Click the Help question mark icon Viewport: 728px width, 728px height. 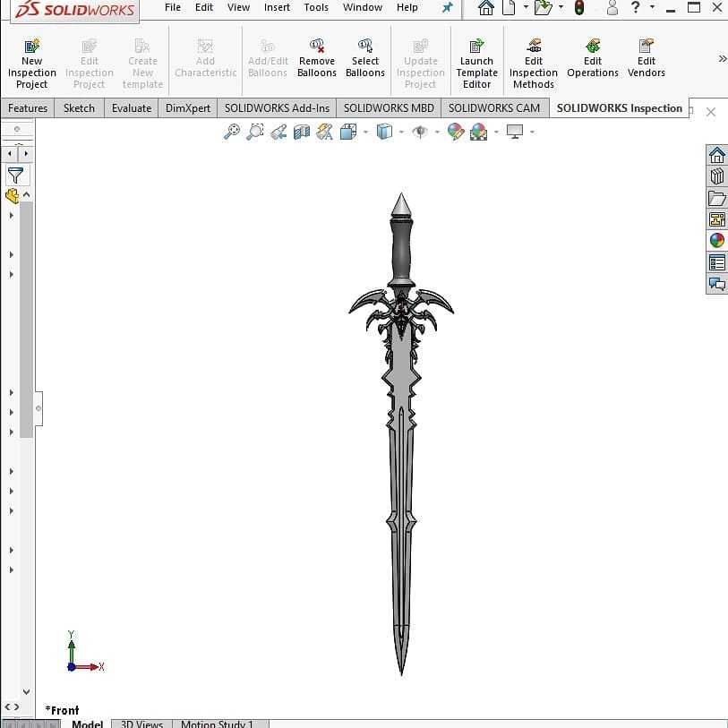coord(636,7)
